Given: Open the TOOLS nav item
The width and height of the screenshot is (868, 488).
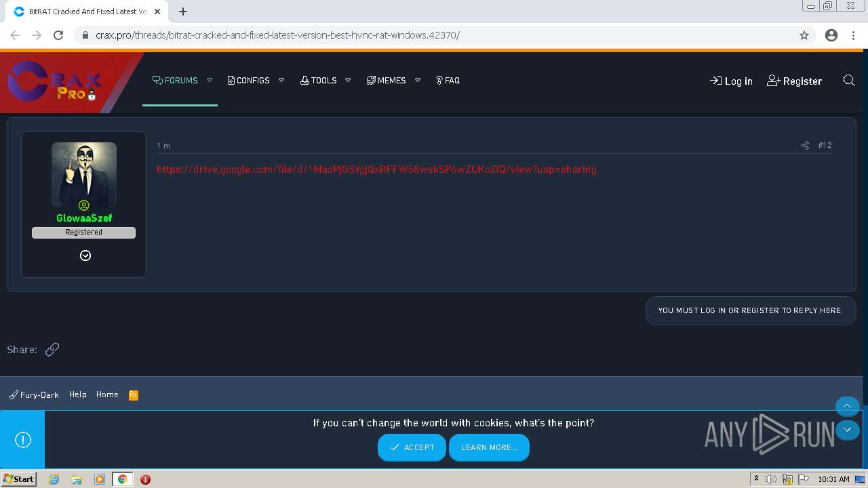Looking at the screenshot, I should coord(318,80).
